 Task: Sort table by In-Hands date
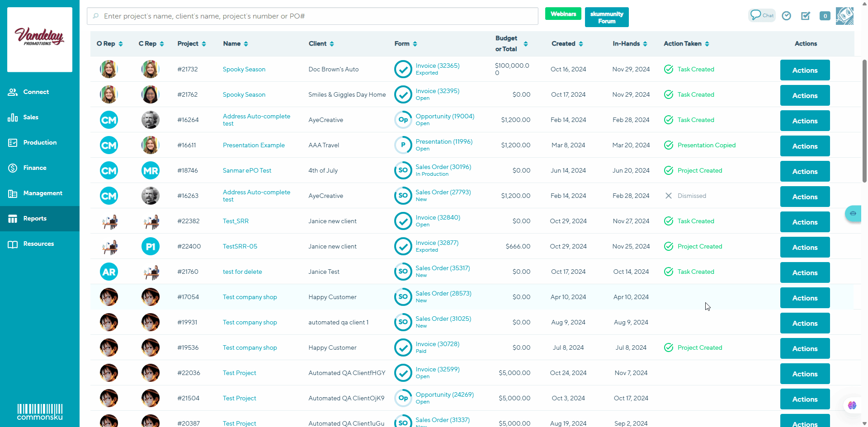click(x=630, y=44)
